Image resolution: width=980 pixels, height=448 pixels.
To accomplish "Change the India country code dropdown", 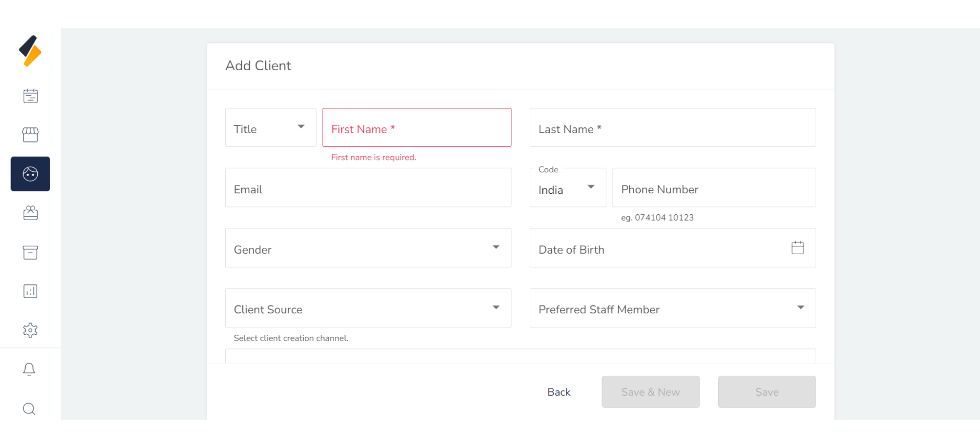I will tap(567, 188).
